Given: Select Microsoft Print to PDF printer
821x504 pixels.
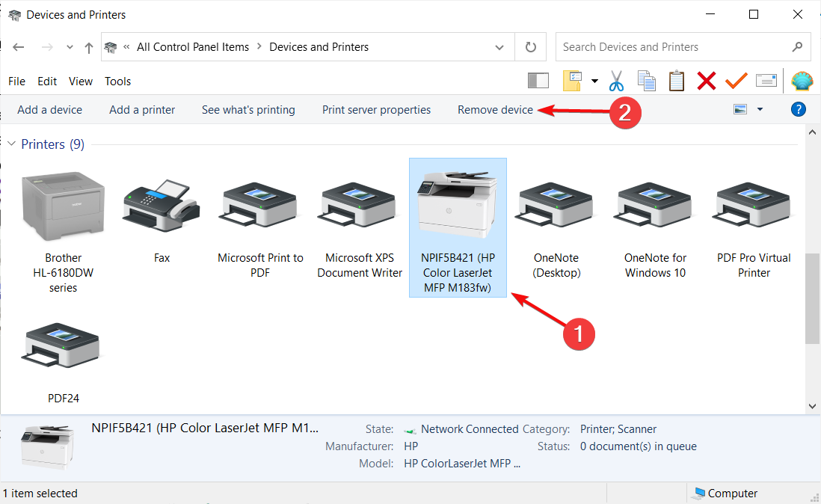Looking at the screenshot, I should (260, 227).
